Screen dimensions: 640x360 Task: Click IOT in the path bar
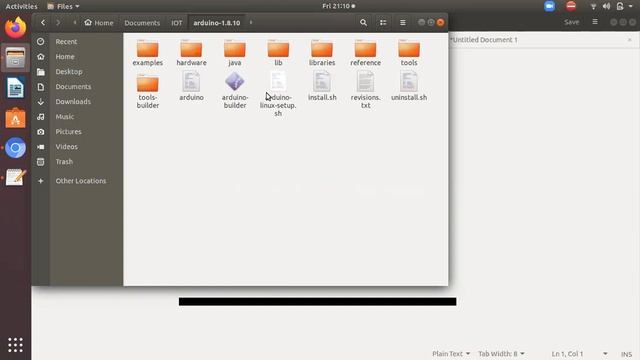[177, 23]
